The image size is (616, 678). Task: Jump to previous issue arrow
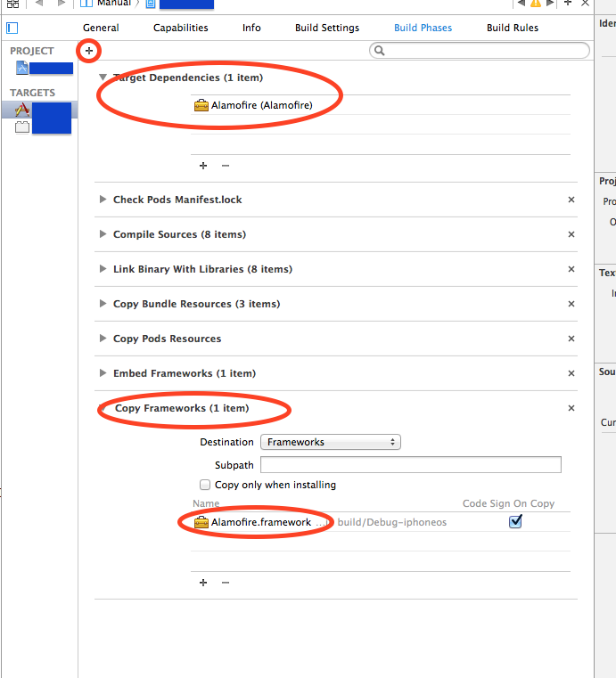522,3
